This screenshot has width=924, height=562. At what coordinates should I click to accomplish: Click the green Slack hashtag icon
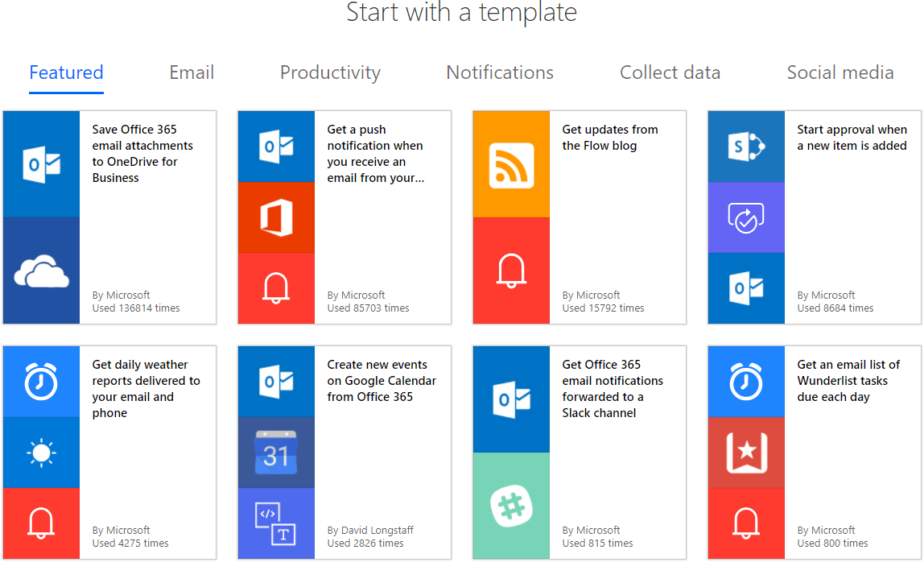click(511, 506)
